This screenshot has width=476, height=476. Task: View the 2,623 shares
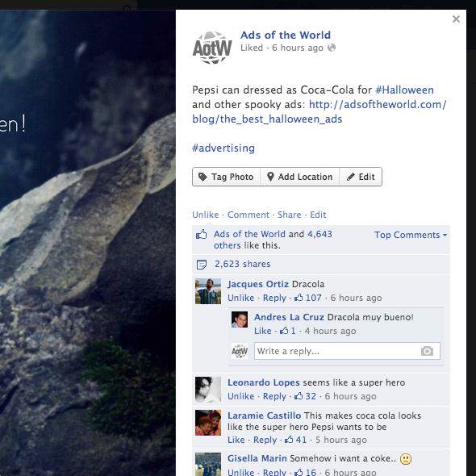coord(242,264)
